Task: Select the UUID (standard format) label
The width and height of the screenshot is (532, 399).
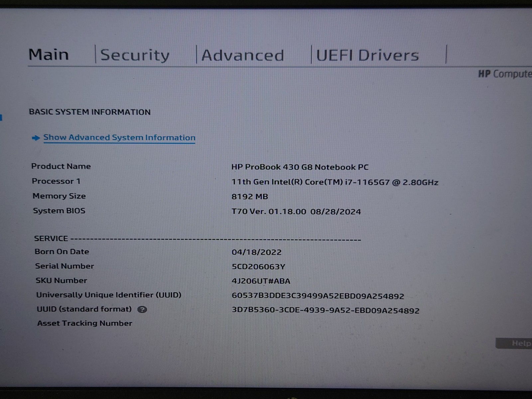Action: click(84, 309)
